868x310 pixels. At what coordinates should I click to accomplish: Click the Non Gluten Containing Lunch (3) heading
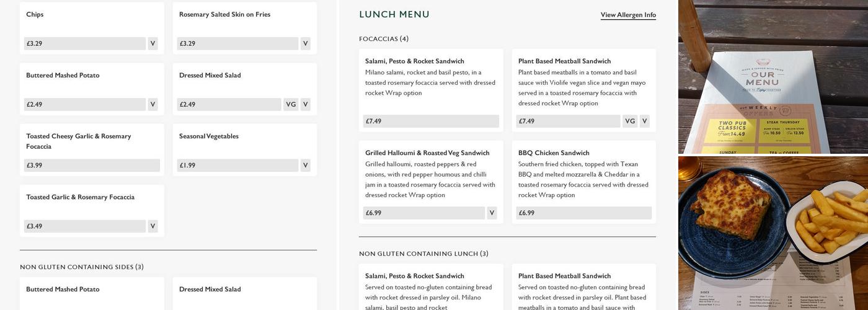pos(423,254)
